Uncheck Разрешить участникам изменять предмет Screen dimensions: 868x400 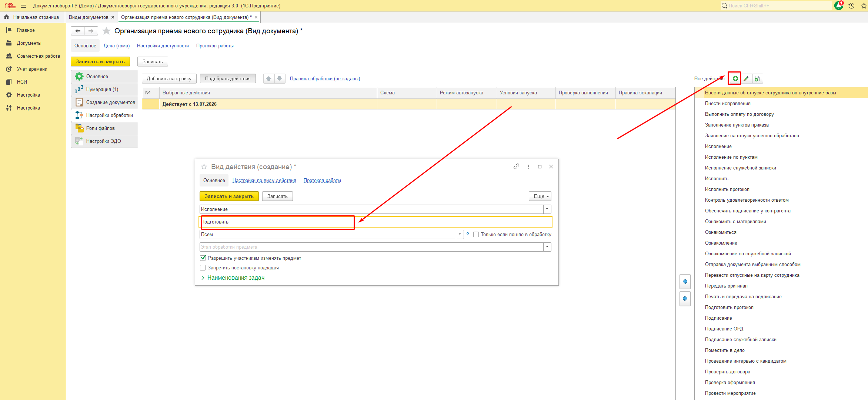[203, 258]
